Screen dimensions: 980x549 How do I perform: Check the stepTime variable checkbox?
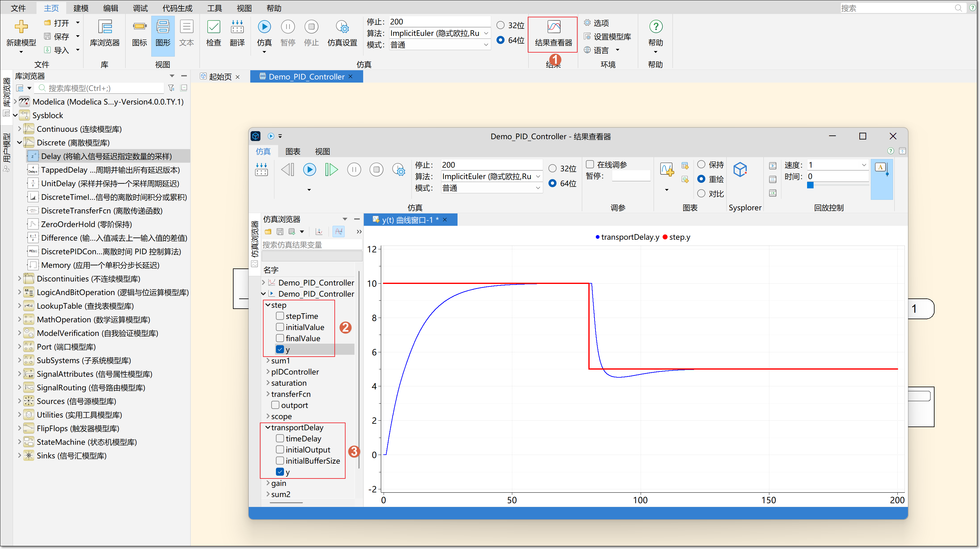click(280, 316)
